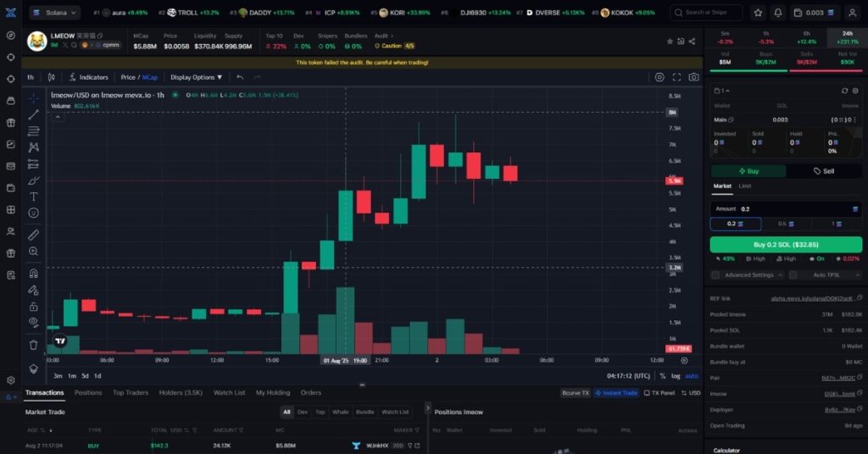Viewport: 868px width, 454px height.
Task: Share the LMEOW token page
Action: coord(692,42)
